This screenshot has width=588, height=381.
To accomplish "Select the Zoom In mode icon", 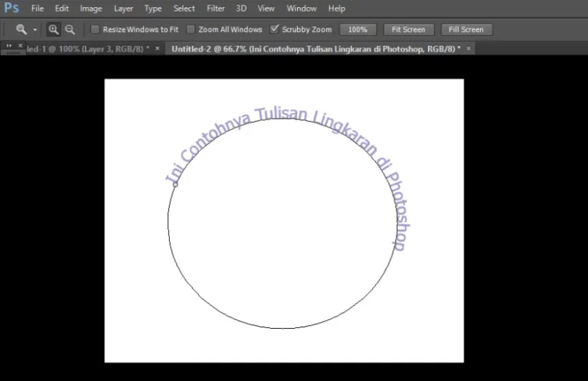I will 54,29.
